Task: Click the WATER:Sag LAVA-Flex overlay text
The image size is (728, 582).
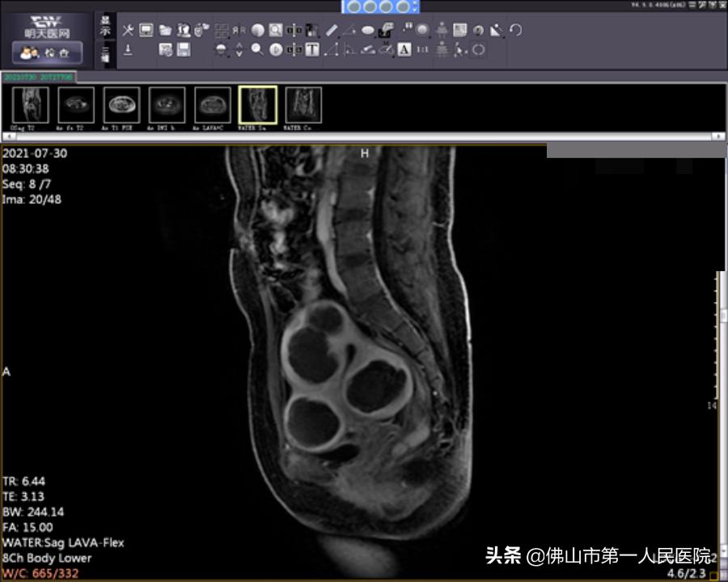Action: pyautogui.click(x=63, y=542)
